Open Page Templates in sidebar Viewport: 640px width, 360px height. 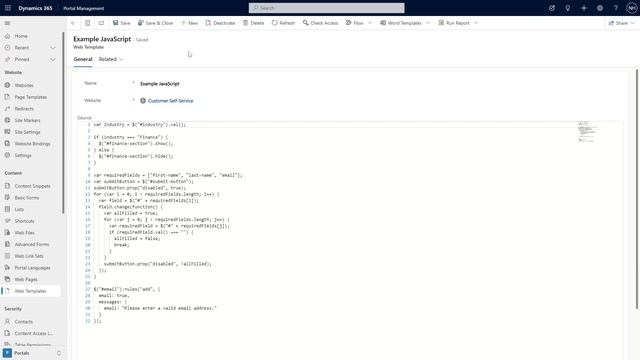click(x=31, y=97)
